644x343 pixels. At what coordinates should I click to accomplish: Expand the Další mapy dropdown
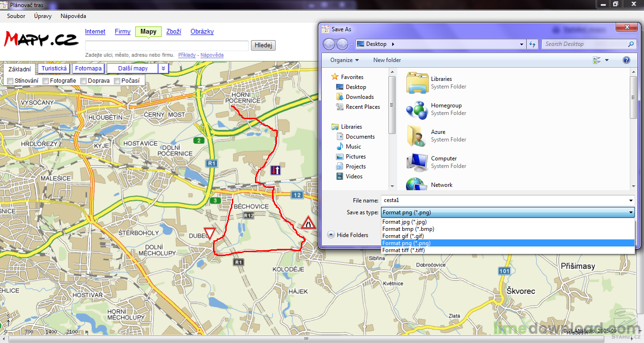(163, 69)
